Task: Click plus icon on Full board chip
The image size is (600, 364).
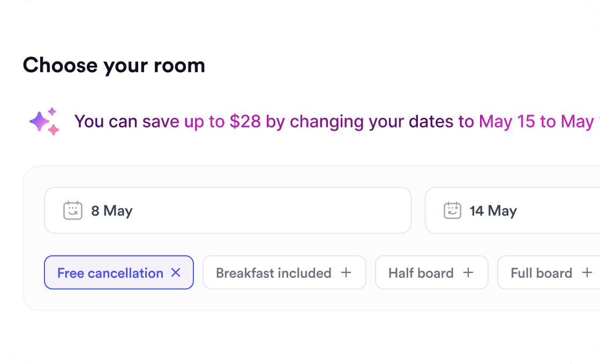Action: point(587,272)
